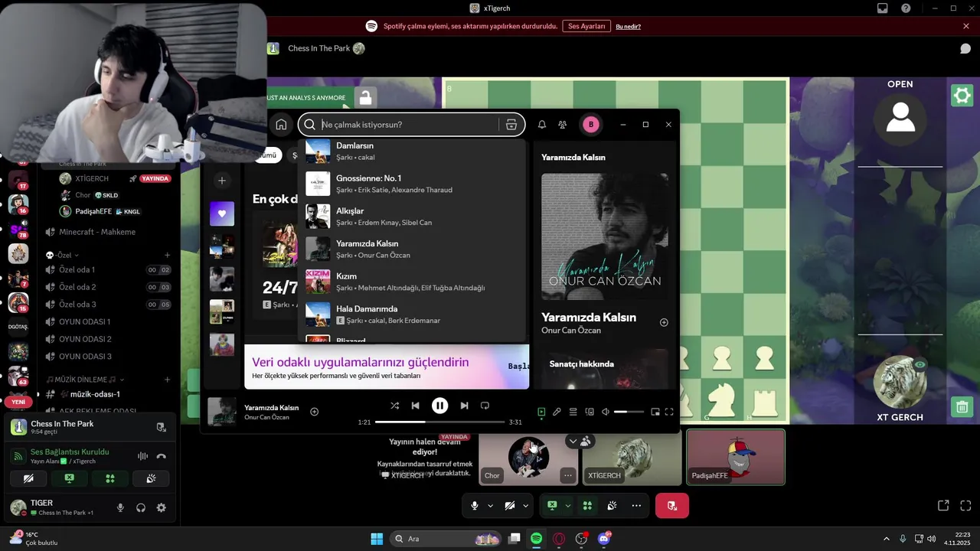Open Yaramızda Kalsın album cover in panel

(605, 236)
